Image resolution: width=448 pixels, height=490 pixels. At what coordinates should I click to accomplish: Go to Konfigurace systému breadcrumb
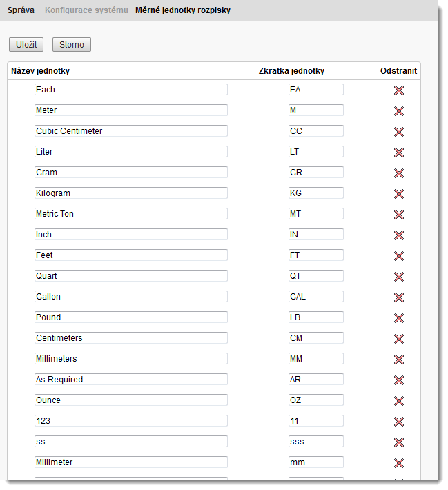[86, 10]
